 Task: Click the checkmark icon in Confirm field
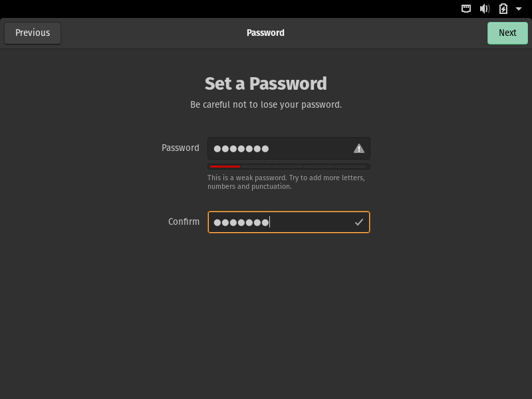click(359, 222)
